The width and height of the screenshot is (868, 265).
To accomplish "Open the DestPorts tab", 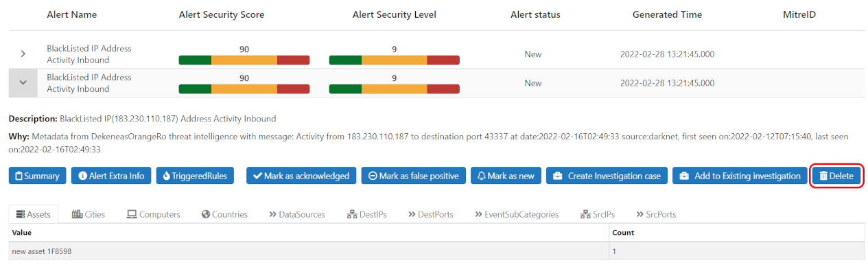I will [x=431, y=214].
